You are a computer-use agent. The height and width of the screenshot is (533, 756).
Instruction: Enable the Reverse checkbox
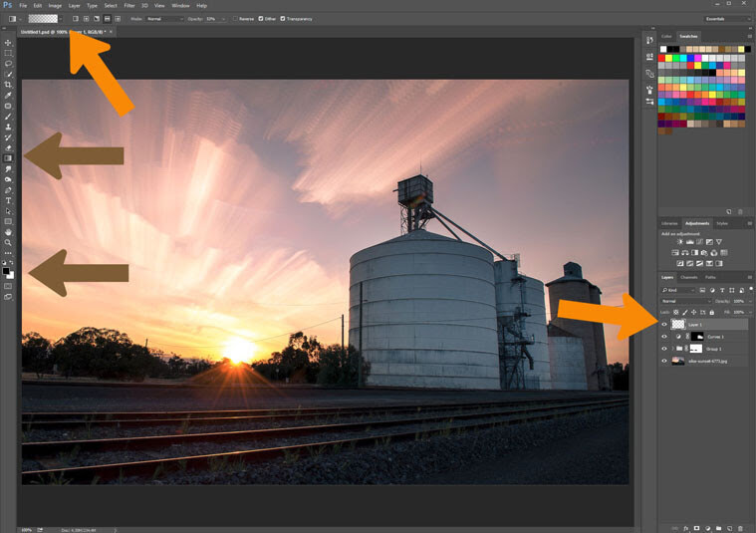pyautogui.click(x=235, y=19)
